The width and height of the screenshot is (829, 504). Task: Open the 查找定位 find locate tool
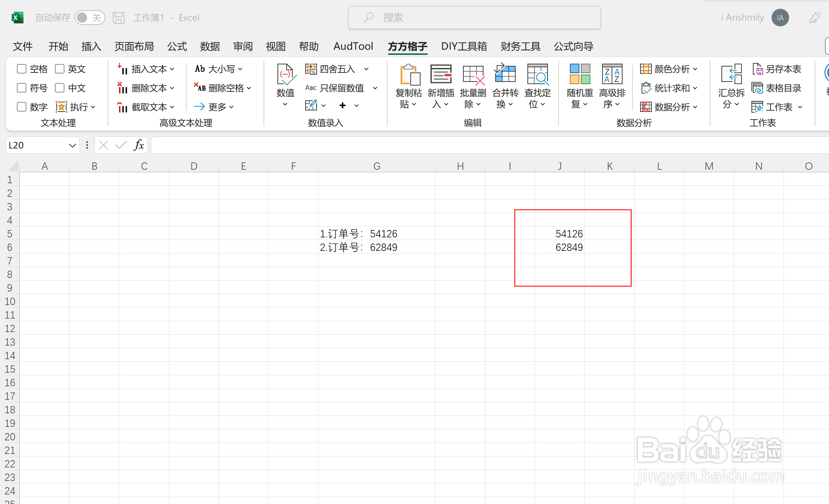click(537, 75)
